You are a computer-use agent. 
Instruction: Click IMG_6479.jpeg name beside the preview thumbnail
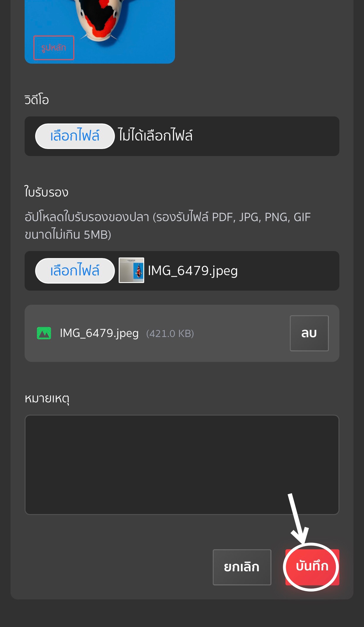tap(193, 270)
